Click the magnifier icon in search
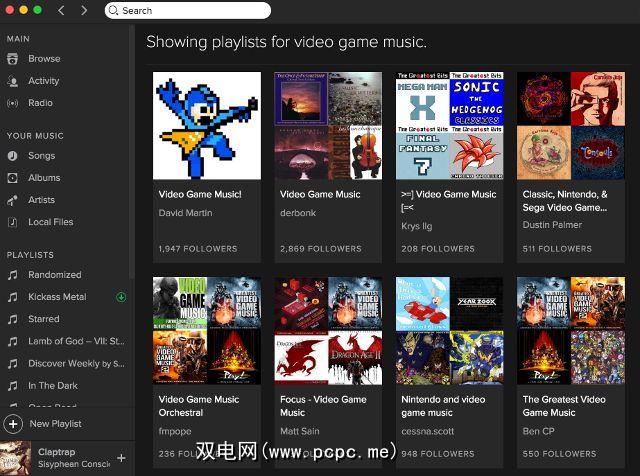640x476 pixels. (113, 10)
